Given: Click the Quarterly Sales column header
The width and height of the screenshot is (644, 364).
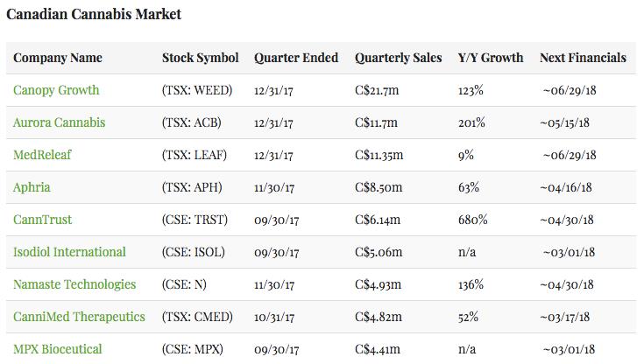Looking at the screenshot, I should 398,58.
